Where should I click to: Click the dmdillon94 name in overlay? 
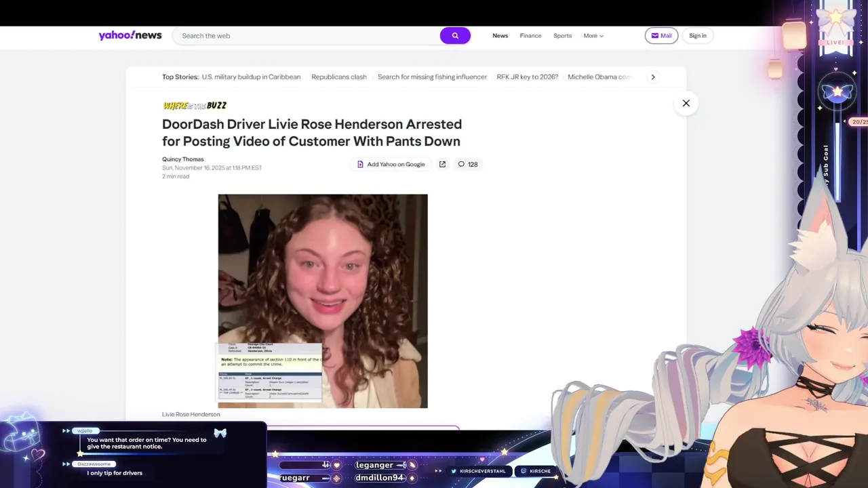point(380,478)
